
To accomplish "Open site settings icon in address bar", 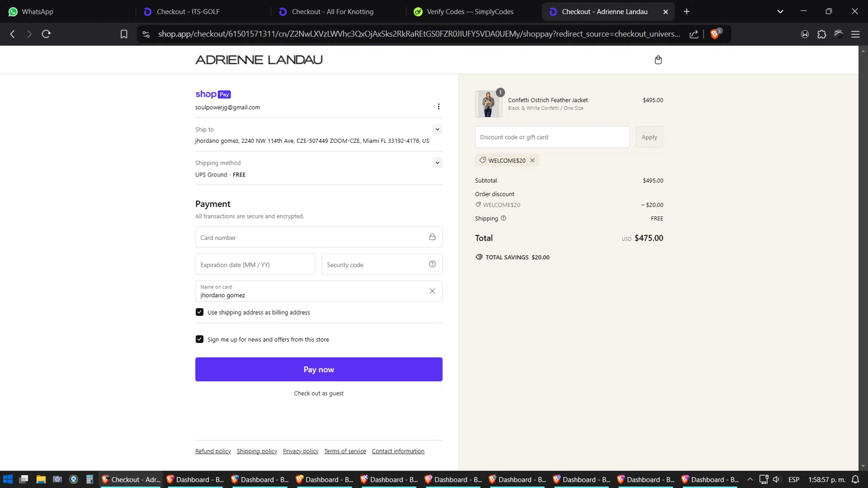I will tap(146, 34).
